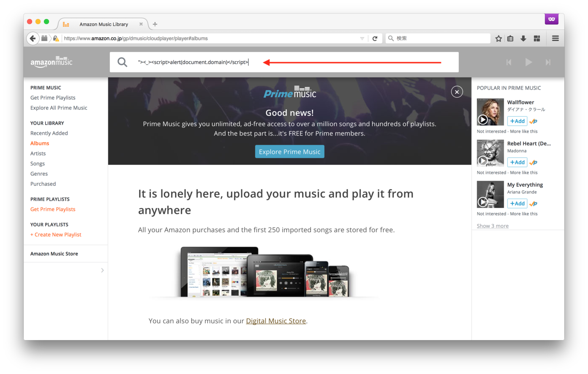Add Wallflower to your library
Screen dimensions: 588x374
pos(517,121)
